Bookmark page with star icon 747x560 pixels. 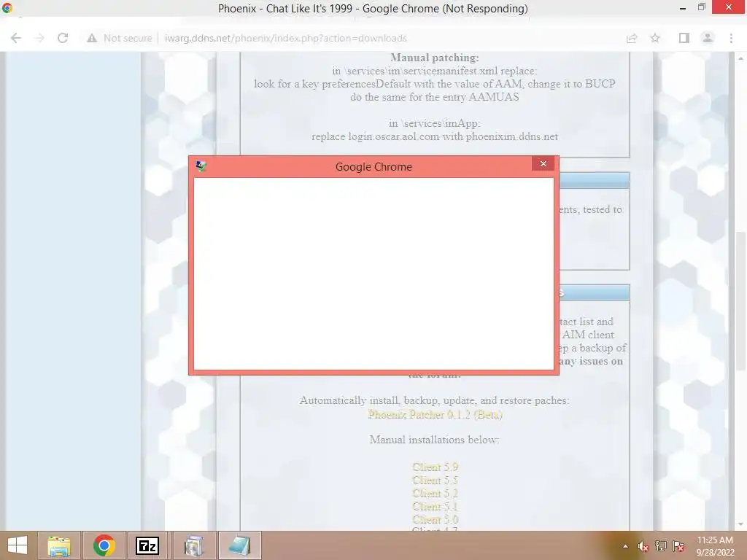coord(655,38)
